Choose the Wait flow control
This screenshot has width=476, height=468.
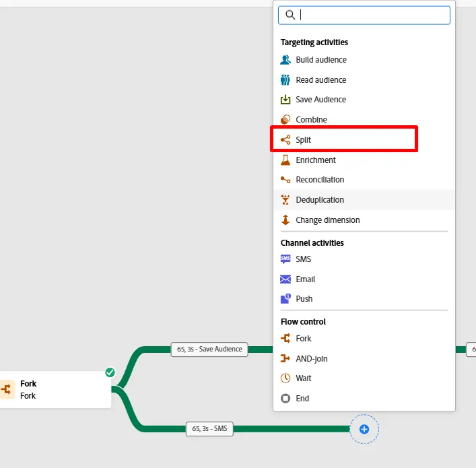point(364,378)
